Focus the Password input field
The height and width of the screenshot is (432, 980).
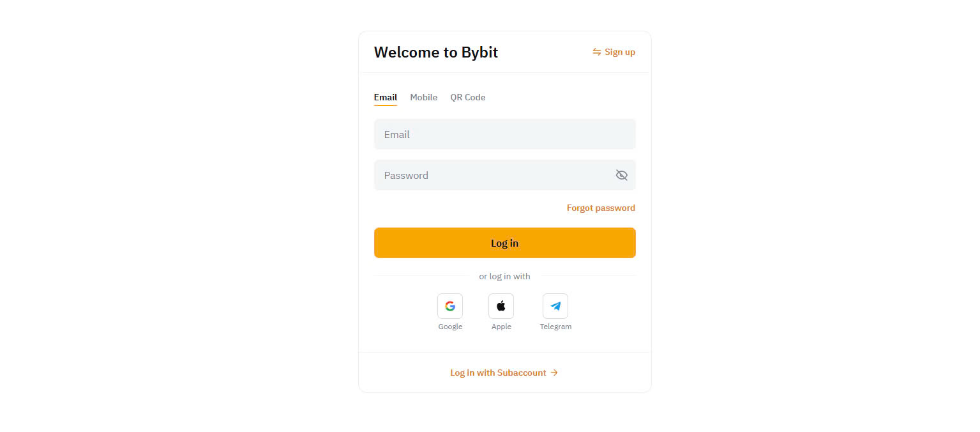(x=505, y=175)
